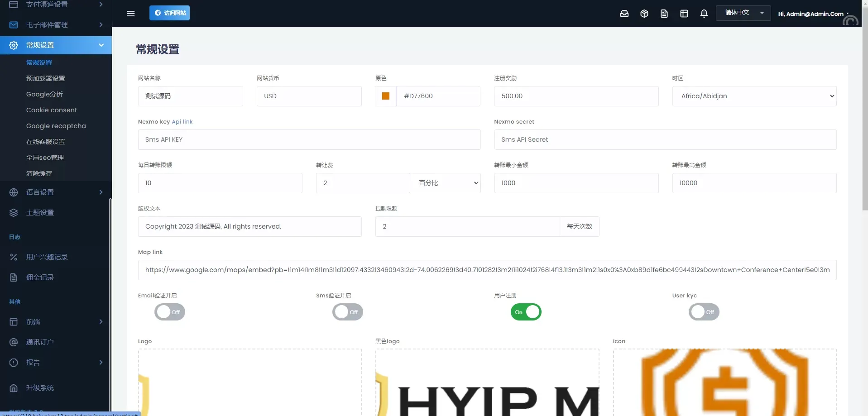Follow the Nexmo Api link
868x416 pixels.
click(182, 122)
